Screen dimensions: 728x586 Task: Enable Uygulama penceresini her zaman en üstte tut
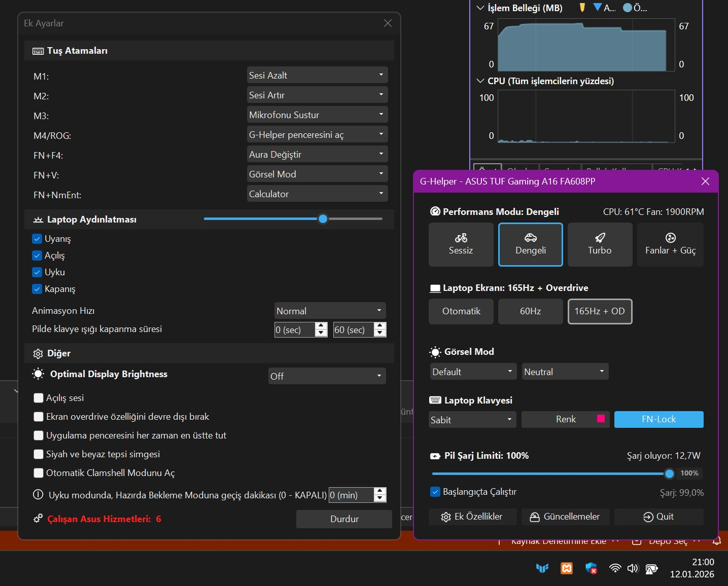pos(39,435)
